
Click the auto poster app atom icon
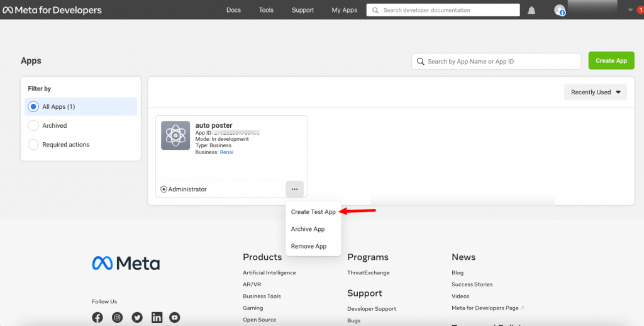[175, 135]
